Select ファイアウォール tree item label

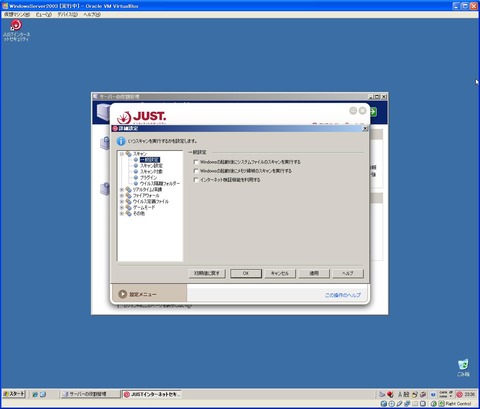point(146,195)
